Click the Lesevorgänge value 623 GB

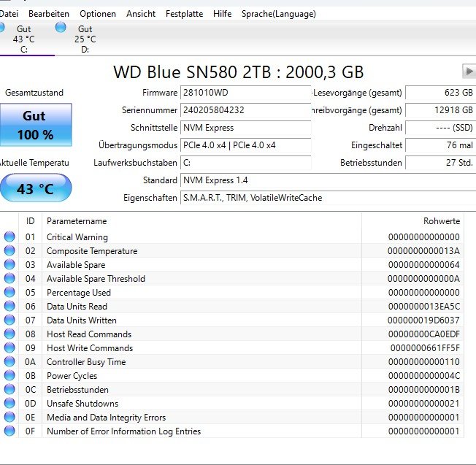tap(440, 93)
